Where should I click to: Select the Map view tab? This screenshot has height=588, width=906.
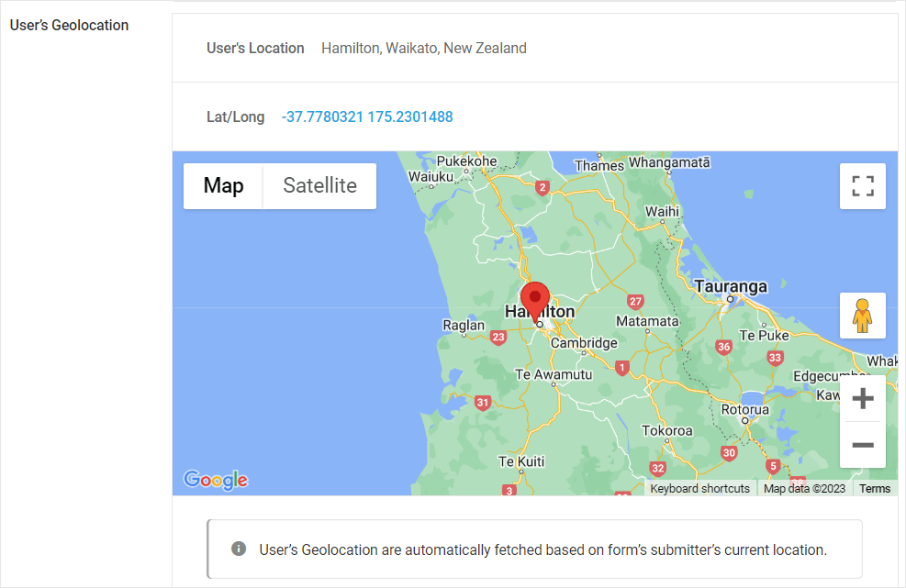(223, 186)
